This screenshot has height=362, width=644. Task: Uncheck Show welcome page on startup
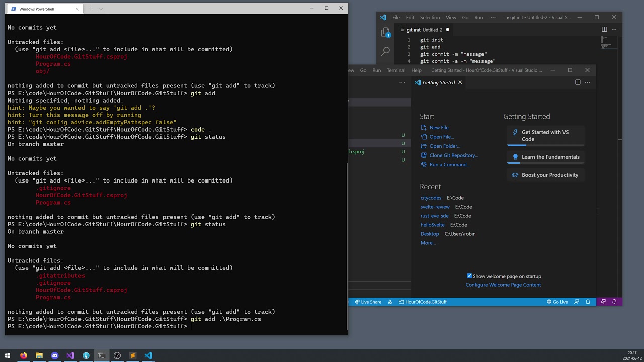469,276
